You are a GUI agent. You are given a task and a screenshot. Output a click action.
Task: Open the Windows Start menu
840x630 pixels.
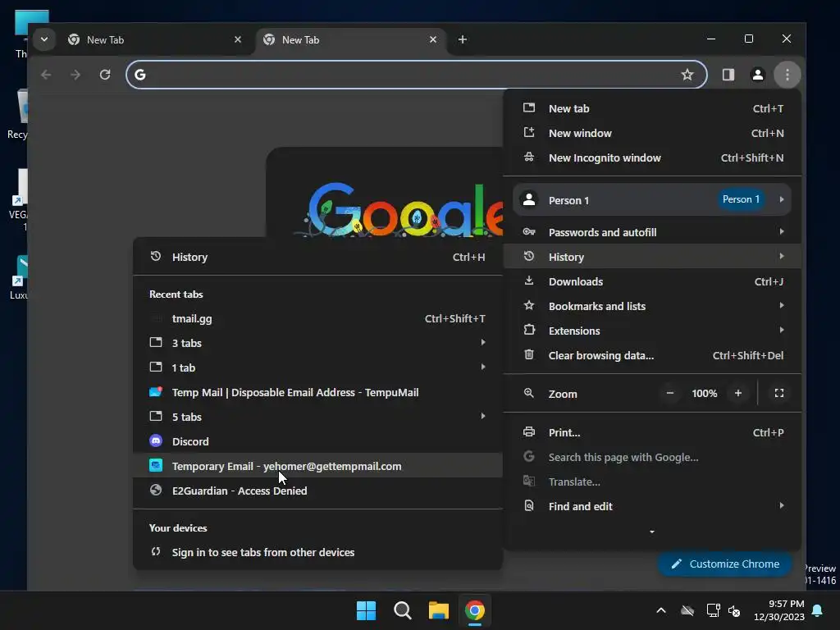pos(367,610)
